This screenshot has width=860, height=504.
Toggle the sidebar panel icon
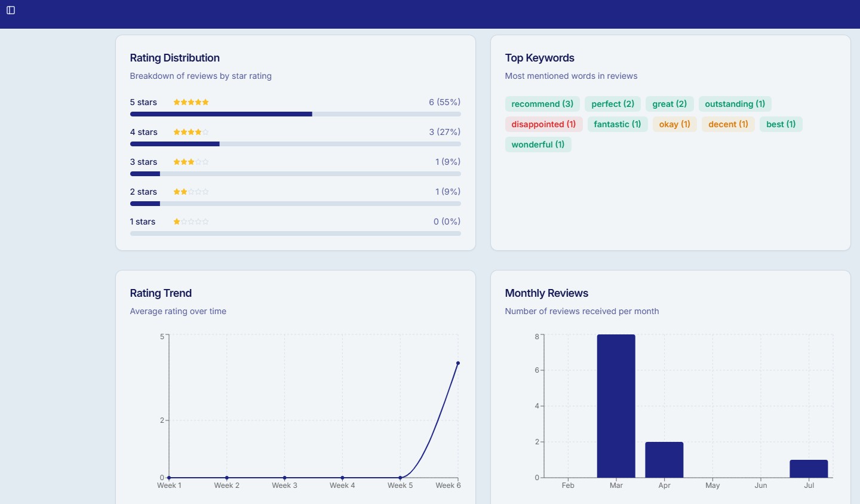[11, 10]
